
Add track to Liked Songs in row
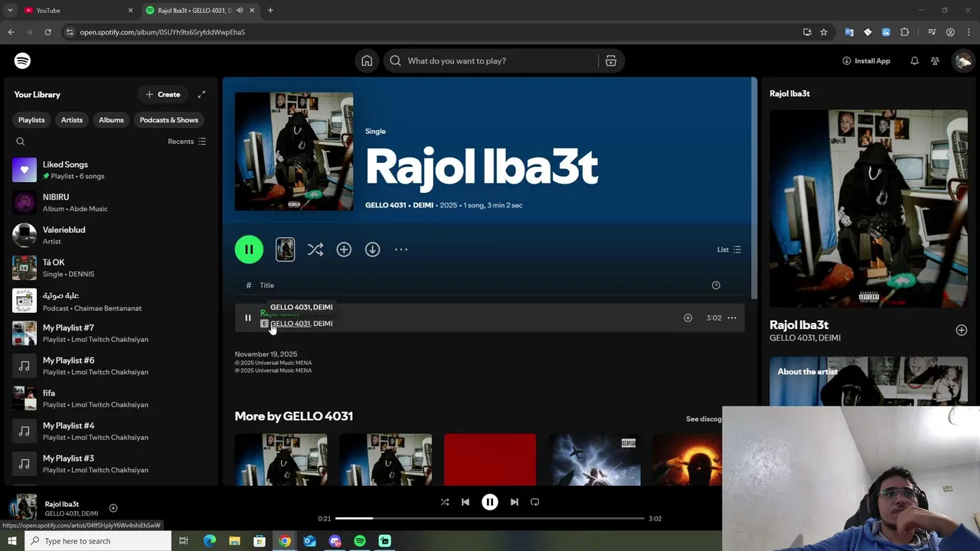tap(688, 318)
